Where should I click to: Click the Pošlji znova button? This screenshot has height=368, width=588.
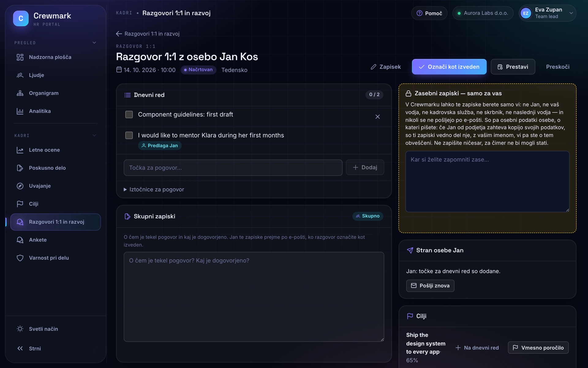coord(430,286)
